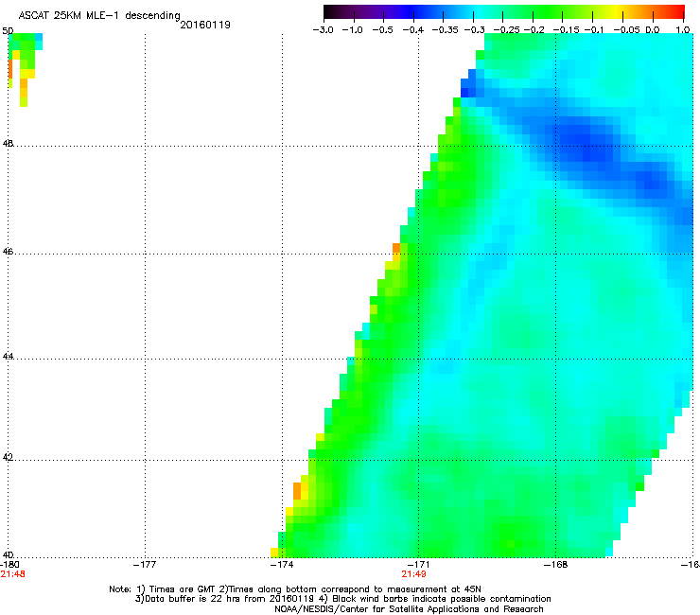Select the longitude label "-174"
Image resolution: width=700 pixels, height=615 pixels.
click(282, 565)
